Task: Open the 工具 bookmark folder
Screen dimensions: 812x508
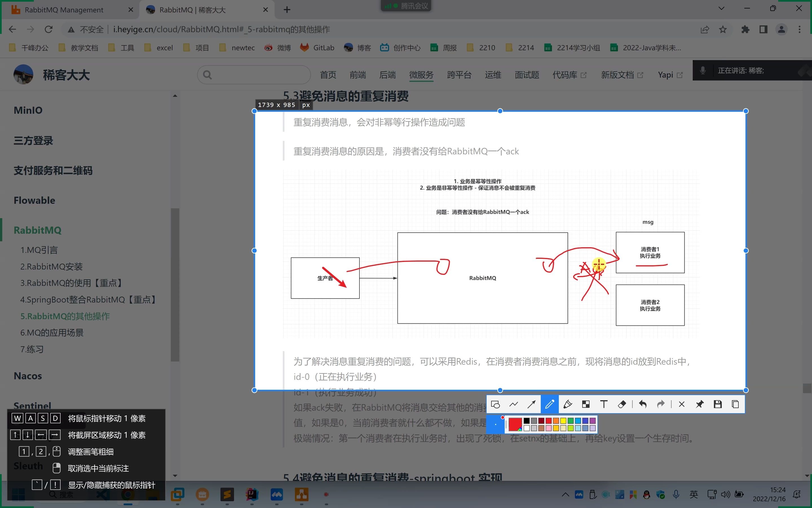Action: 122,48
